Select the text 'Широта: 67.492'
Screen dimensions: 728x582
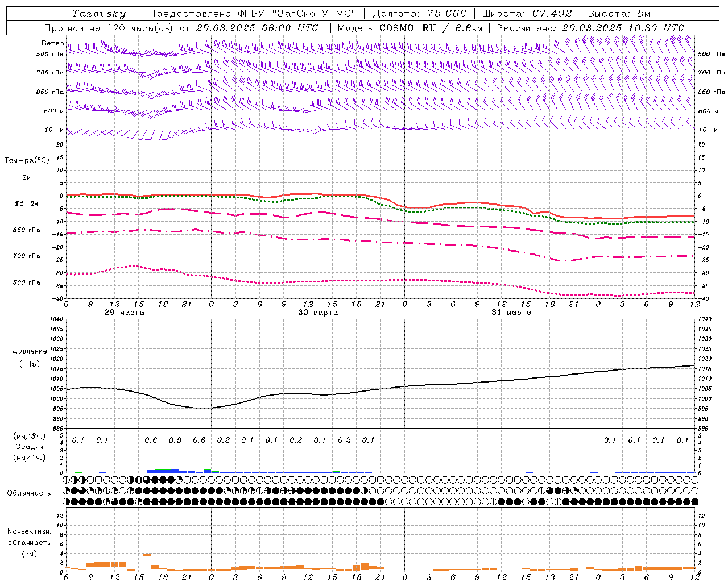point(527,14)
